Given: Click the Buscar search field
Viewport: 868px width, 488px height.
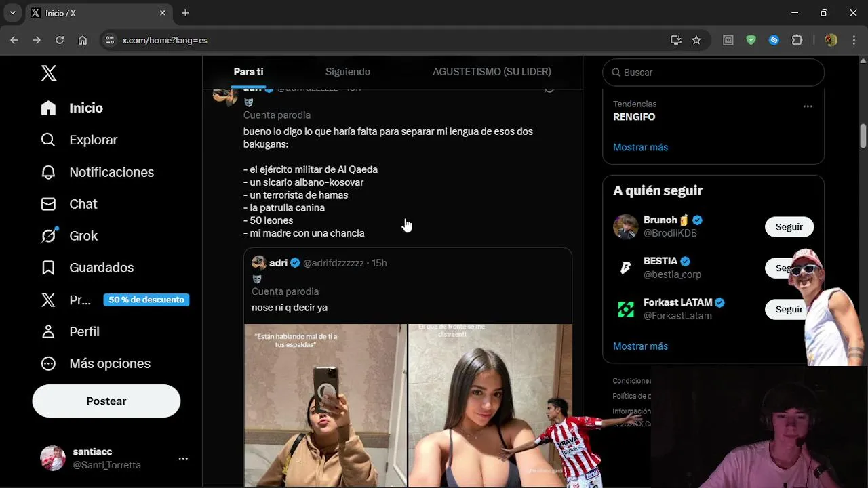Looking at the screenshot, I should (713, 73).
